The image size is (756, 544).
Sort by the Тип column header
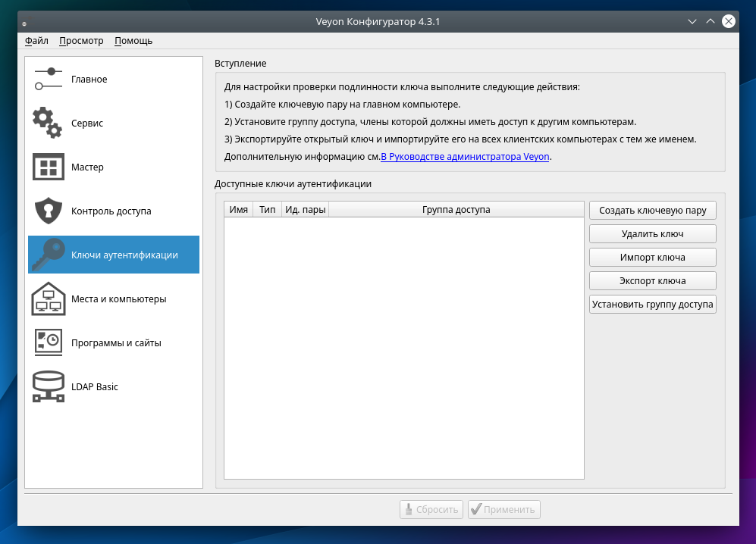(x=267, y=210)
